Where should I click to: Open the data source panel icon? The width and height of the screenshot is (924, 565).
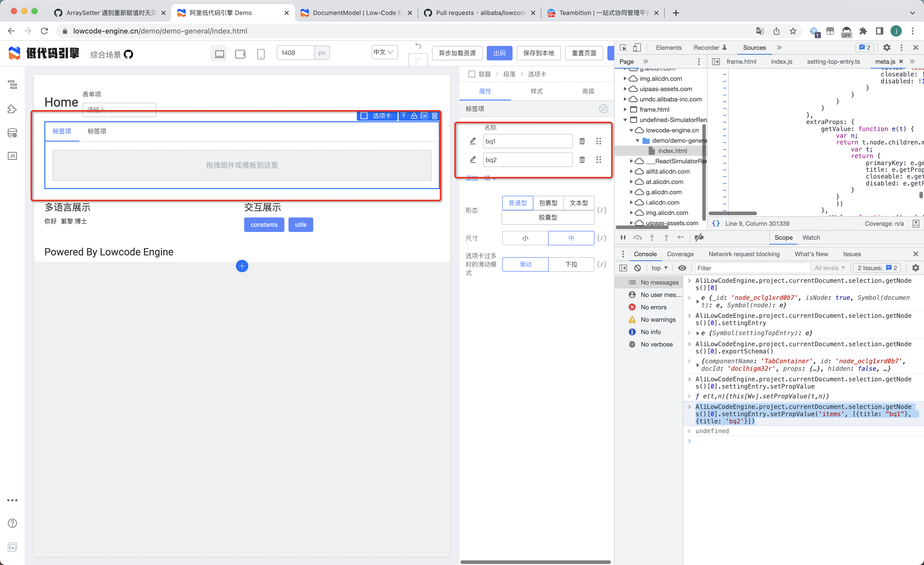coord(12,133)
